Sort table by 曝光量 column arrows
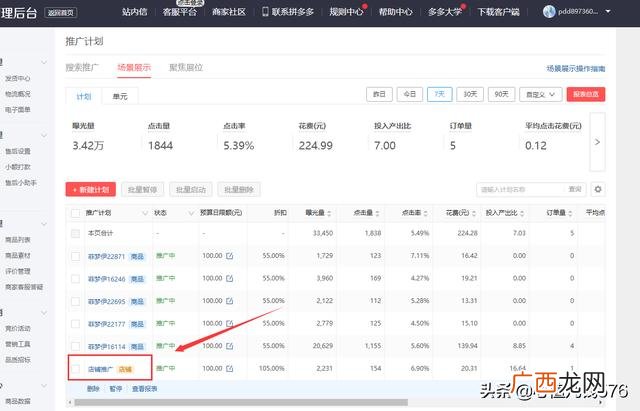 329,213
